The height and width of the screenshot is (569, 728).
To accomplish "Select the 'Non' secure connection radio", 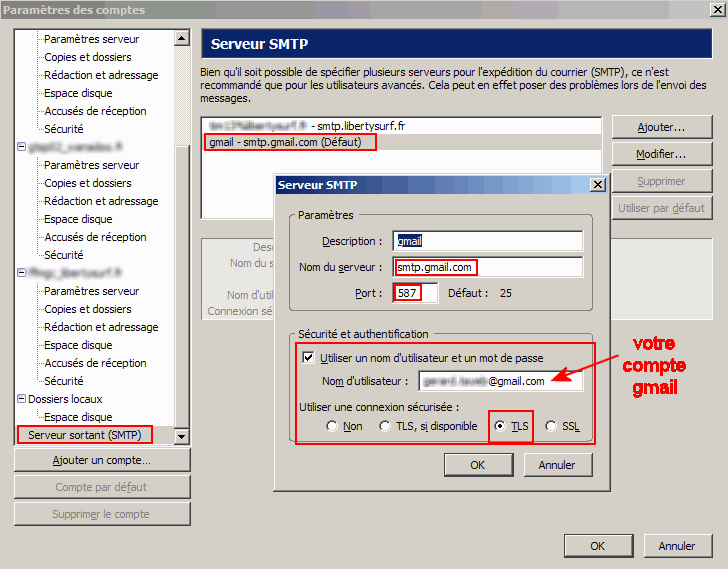I will [332, 426].
